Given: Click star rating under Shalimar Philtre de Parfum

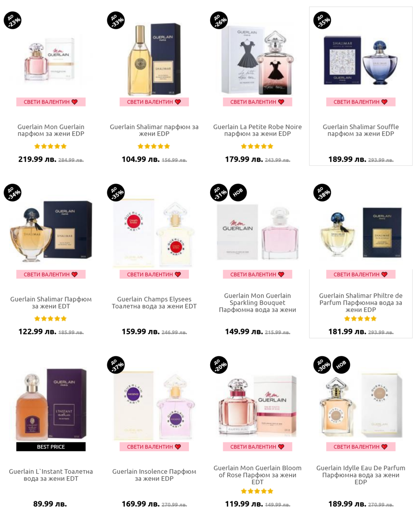Looking at the screenshot, I should point(360,319).
